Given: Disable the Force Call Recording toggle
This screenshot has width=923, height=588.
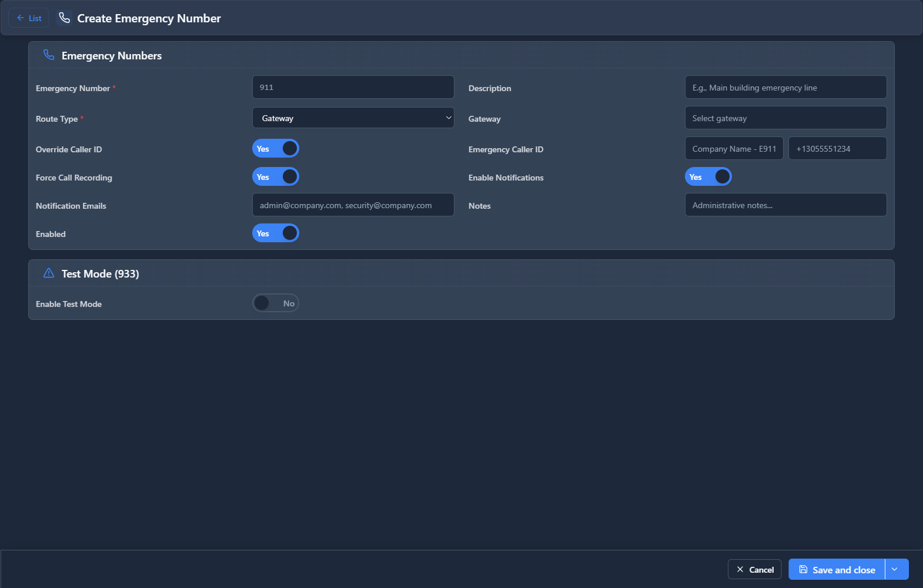Looking at the screenshot, I should [x=276, y=177].
